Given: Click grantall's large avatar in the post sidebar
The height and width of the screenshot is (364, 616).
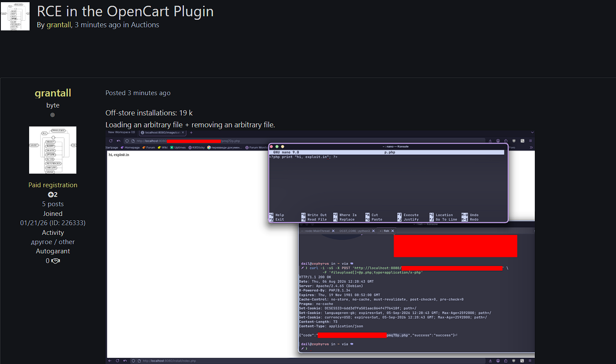Looking at the screenshot, I should point(53,150).
